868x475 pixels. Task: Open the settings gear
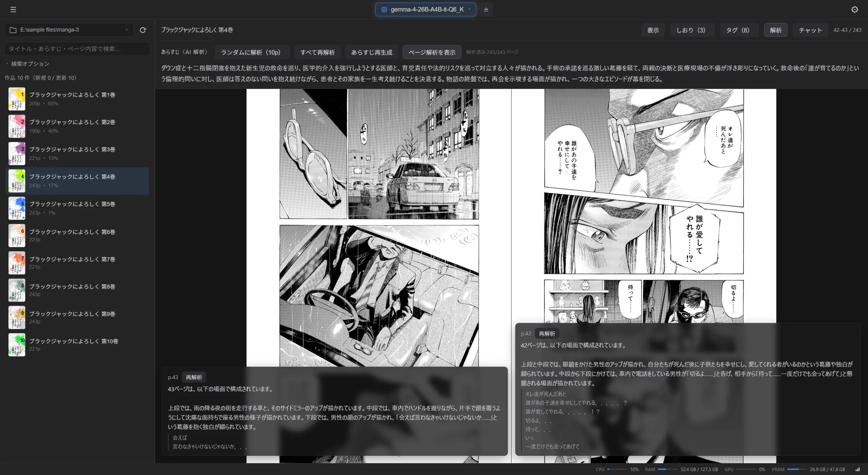point(854,9)
